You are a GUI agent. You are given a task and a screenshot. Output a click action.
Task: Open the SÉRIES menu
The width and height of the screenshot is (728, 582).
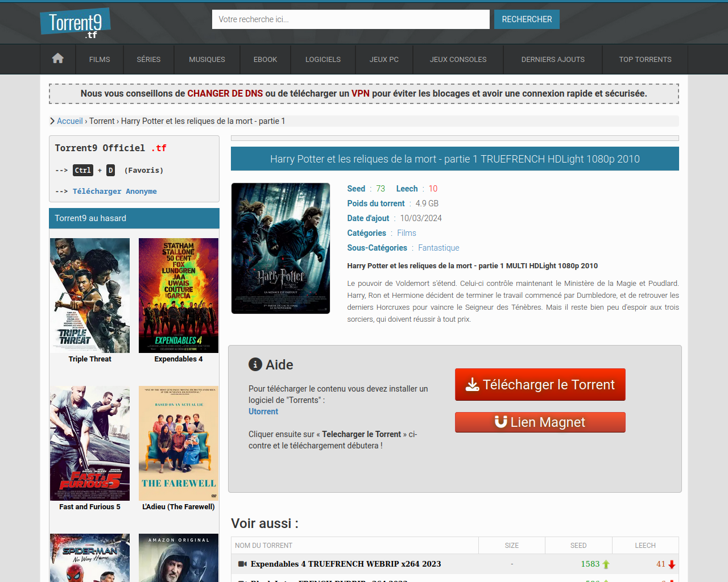pyautogui.click(x=148, y=59)
